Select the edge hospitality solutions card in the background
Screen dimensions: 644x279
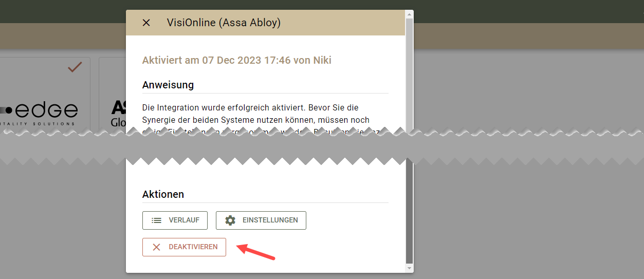click(x=45, y=94)
